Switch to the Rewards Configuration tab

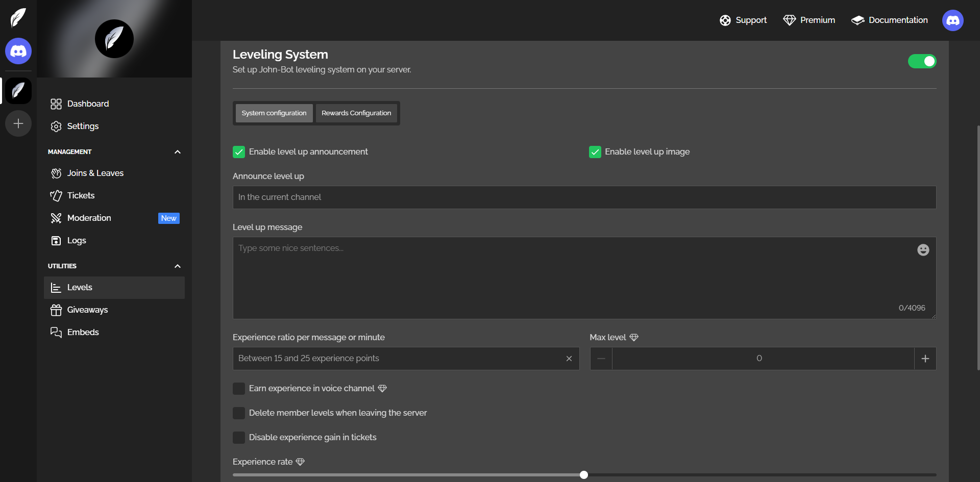pos(356,113)
